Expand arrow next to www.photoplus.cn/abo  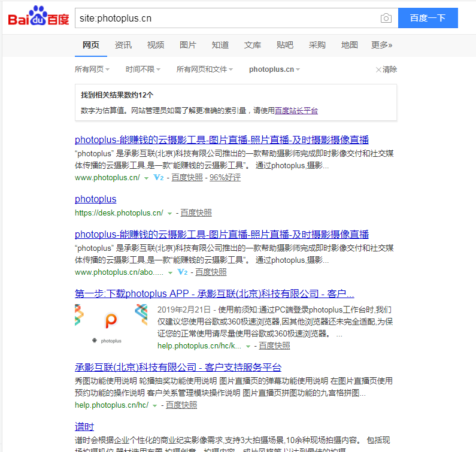click(x=170, y=273)
